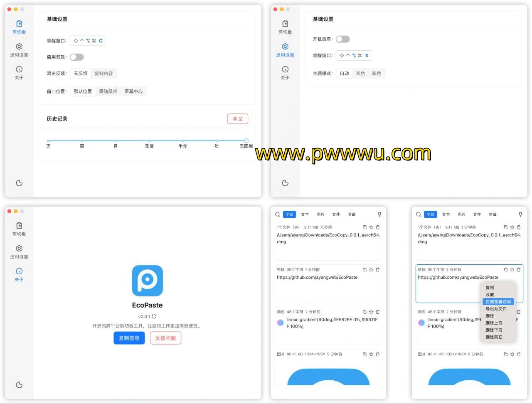Select github link text in the 1 分钟前 链接 entry
This screenshot has height=404, width=532.
317,277
